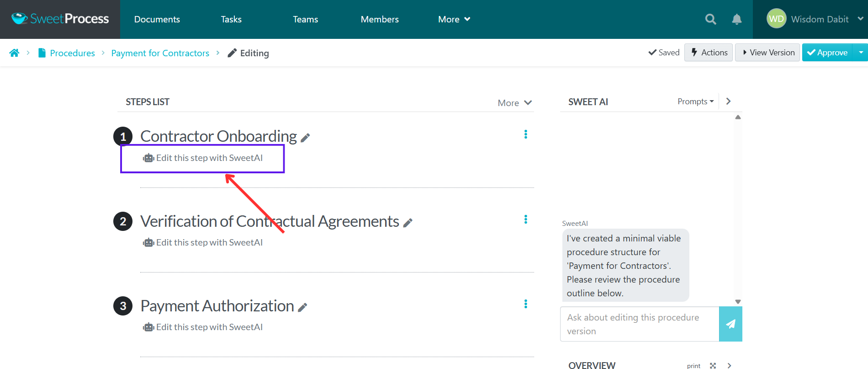The image size is (868, 369).
Task: Edit Payment Authorization title with pencil icon
Action: [x=302, y=307]
